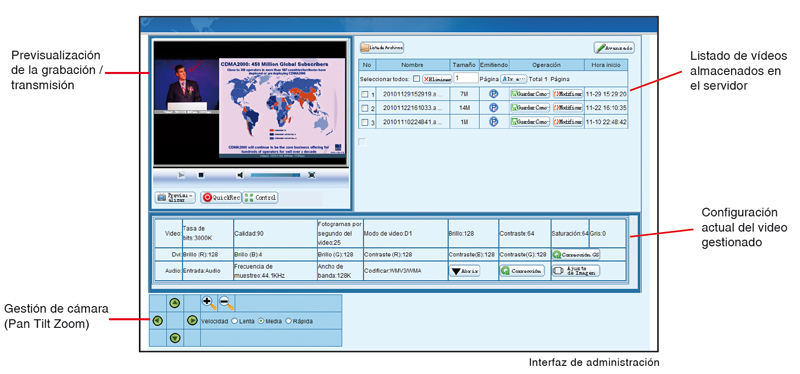Tick the Seleccionar todos checkbox
This screenshot has height=374, width=800.
click(x=416, y=80)
